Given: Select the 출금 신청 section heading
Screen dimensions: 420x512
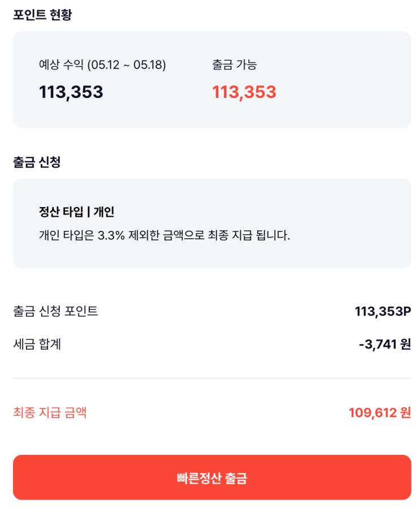Looking at the screenshot, I should [x=37, y=162].
